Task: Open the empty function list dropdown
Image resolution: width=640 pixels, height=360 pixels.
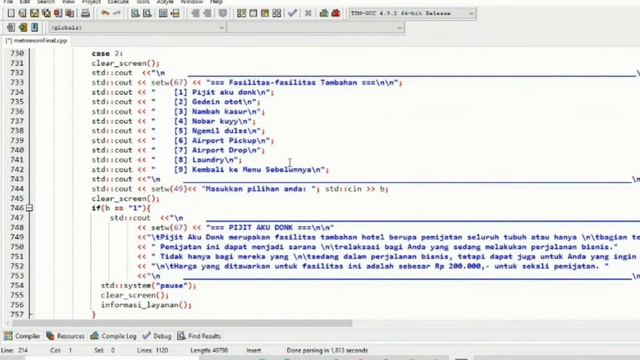Action: [316, 28]
